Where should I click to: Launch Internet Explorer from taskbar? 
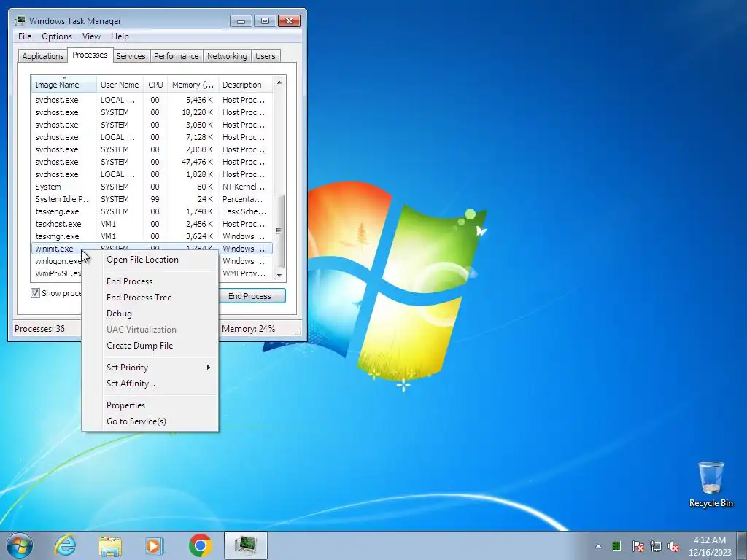[65, 545]
